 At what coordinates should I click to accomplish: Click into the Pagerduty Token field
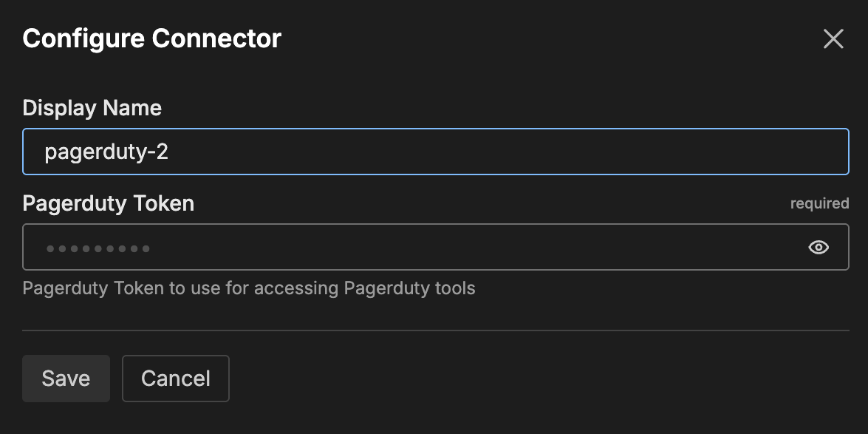(x=414, y=248)
